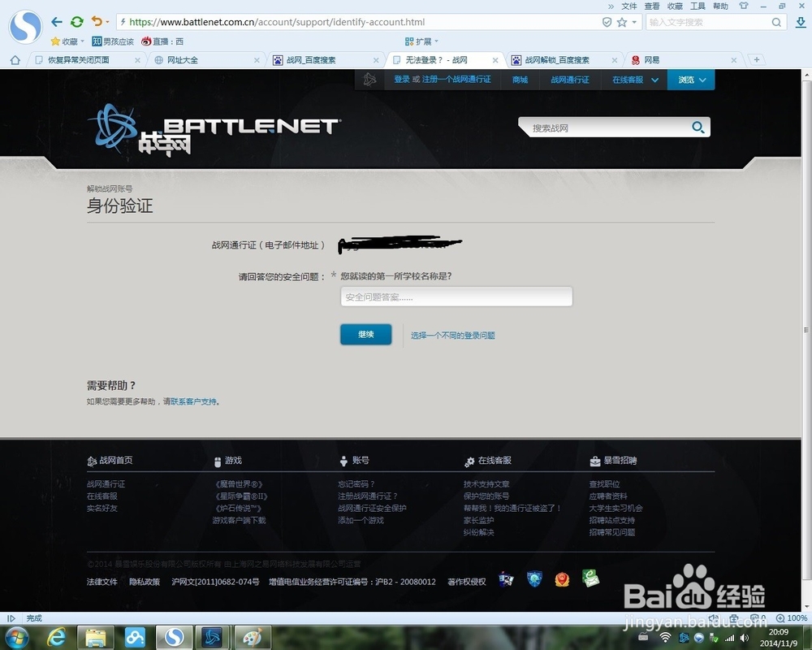Screen dimensions: 812x650
Task: Open 直播：西 bookmark
Action: (162, 41)
